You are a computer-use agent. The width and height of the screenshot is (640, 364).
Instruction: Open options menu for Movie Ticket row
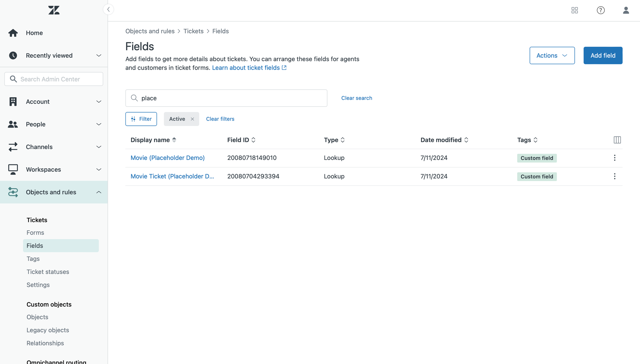pyautogui.click(x=614, y=176)
